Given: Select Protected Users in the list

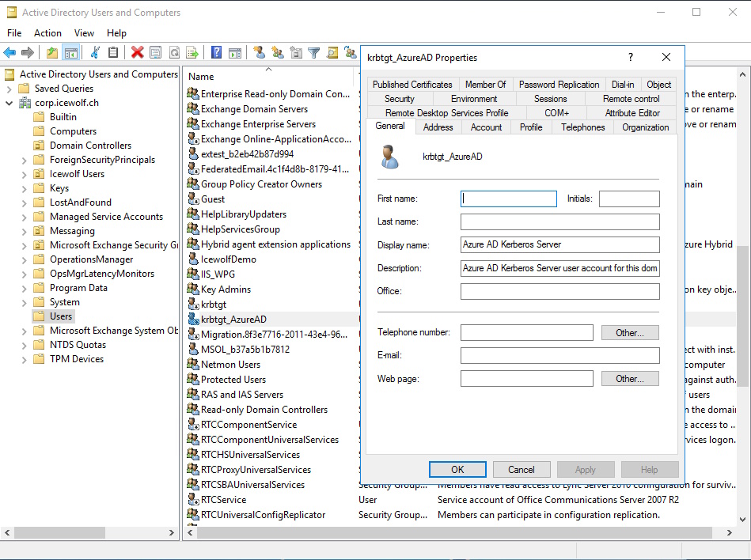Looking at the screenshot, I should (233, 380).
